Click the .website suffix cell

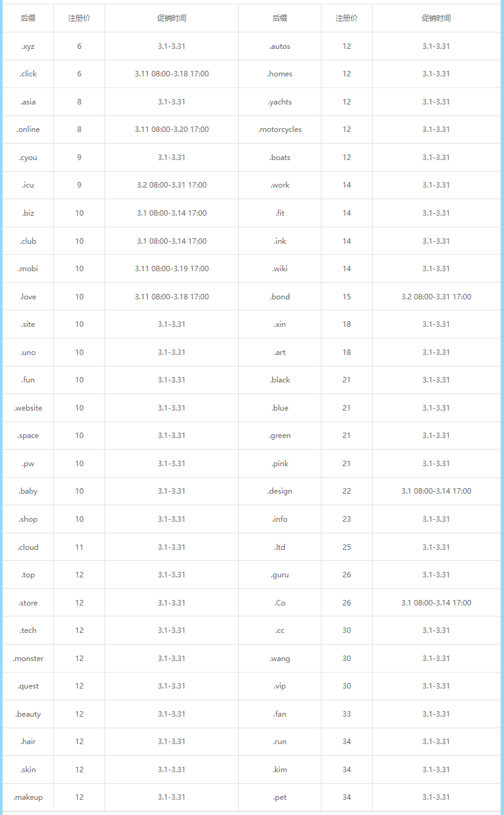(x=28, y=408)
